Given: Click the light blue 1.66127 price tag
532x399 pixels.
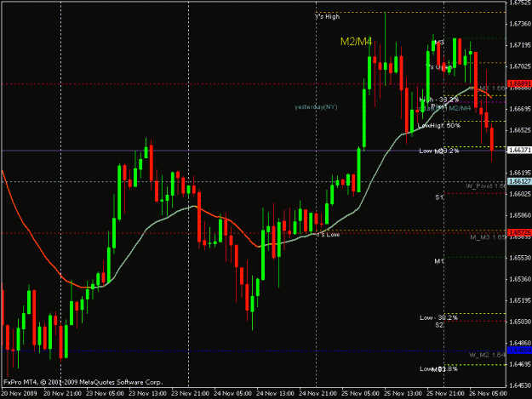Looking at the screenshot, I should click(519, 181).
